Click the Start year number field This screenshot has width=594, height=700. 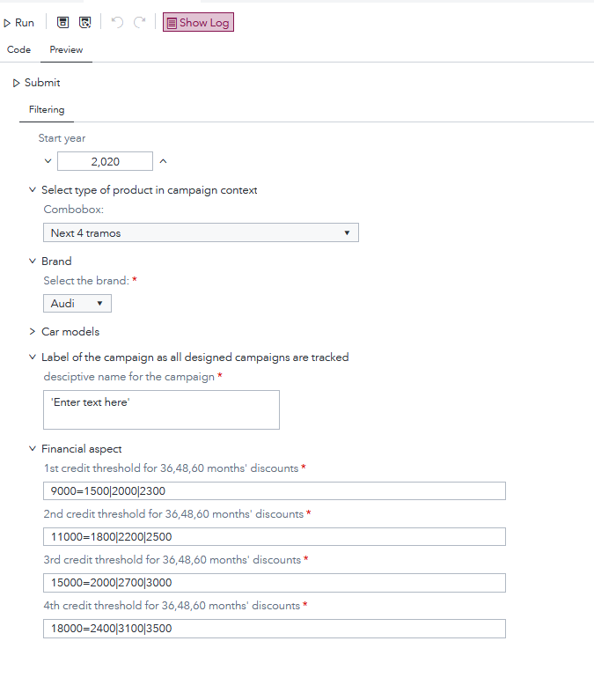coord(105,161)
